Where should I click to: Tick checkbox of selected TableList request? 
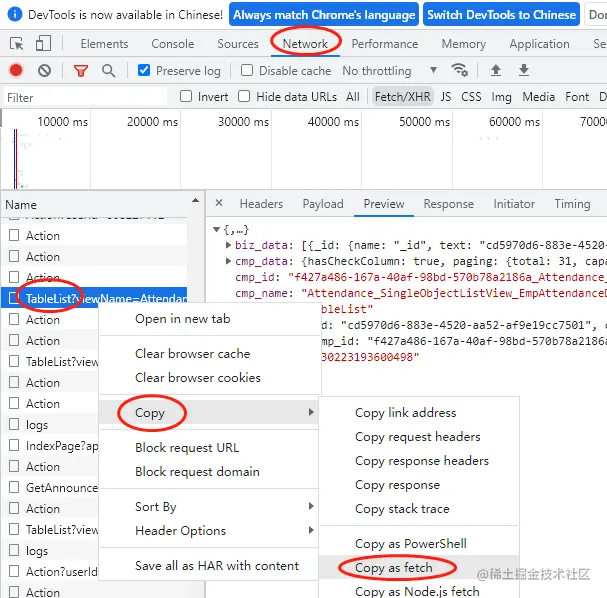[14, 298]
